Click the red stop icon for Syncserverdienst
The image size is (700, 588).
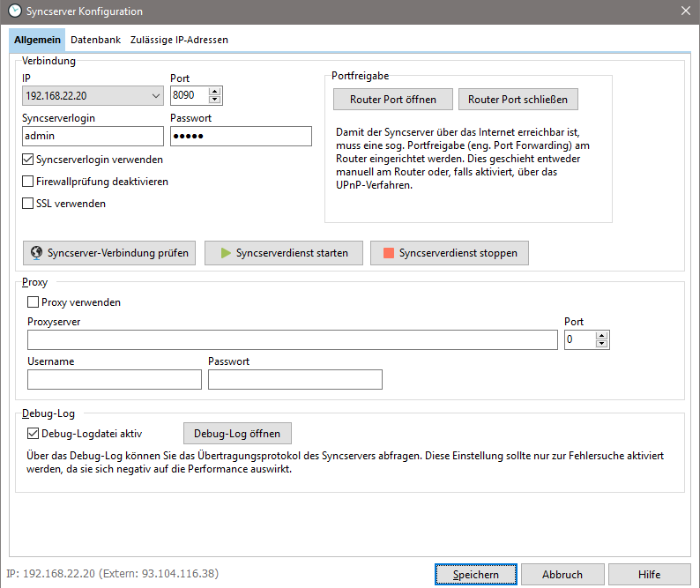point(388,253)
